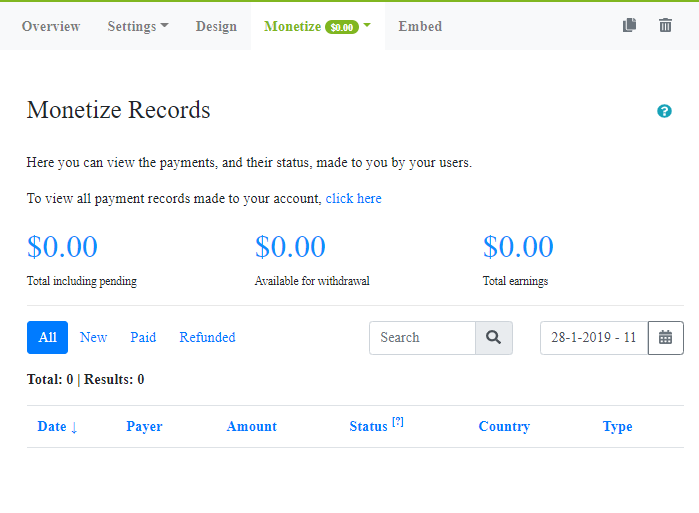The width and height of the screenshot is (699, 513).
Task: Click the Status column help marker
Action: coord(398,422)
